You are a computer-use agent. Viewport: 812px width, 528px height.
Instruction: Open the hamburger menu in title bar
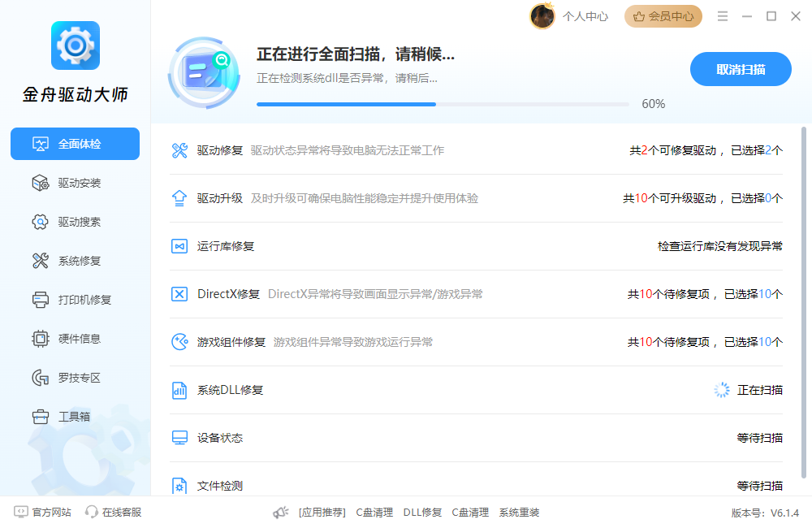(723, 16)
